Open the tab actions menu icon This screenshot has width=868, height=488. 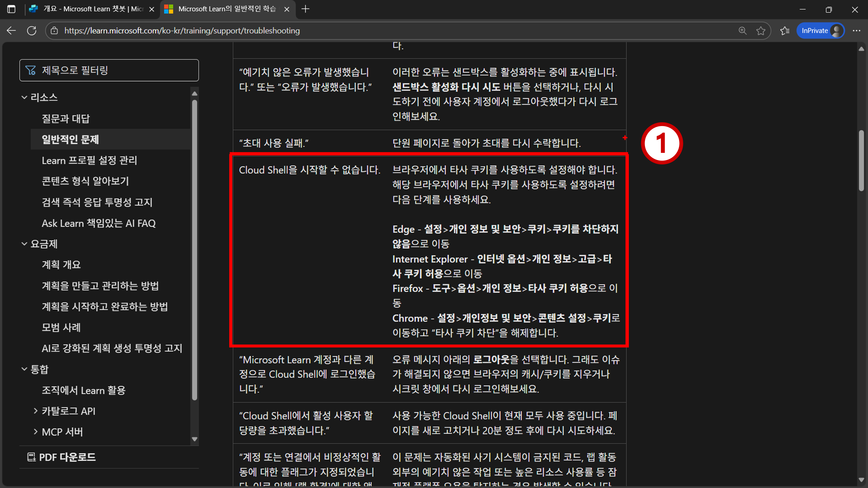tap(11, 9)
